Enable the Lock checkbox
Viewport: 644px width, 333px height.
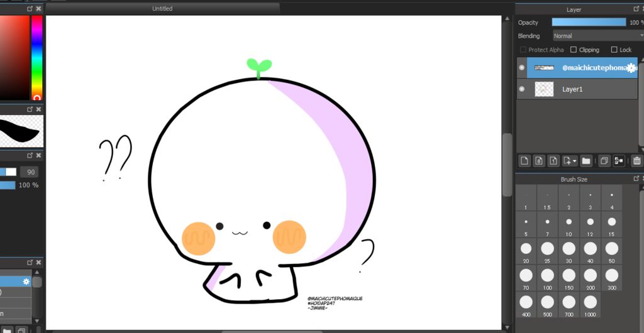click(x=614, y=50)
